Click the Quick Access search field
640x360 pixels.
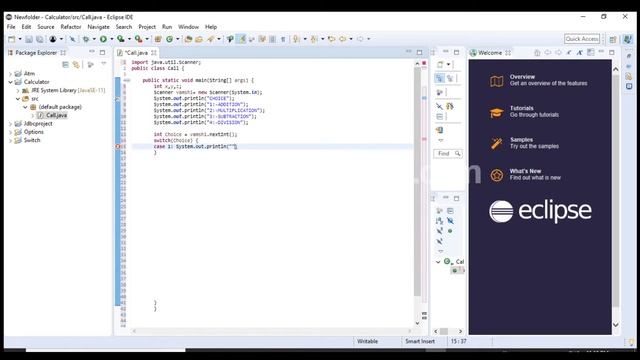[x=582, y=39]
